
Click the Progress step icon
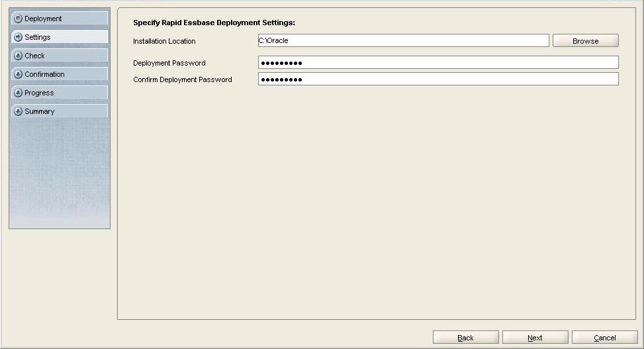click(18, 93)
